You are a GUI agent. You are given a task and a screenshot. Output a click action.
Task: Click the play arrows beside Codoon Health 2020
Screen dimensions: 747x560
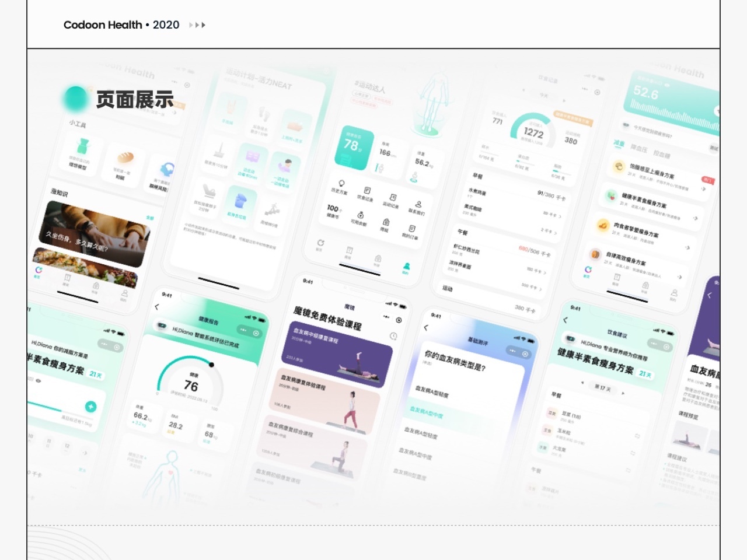coord(197,25)
